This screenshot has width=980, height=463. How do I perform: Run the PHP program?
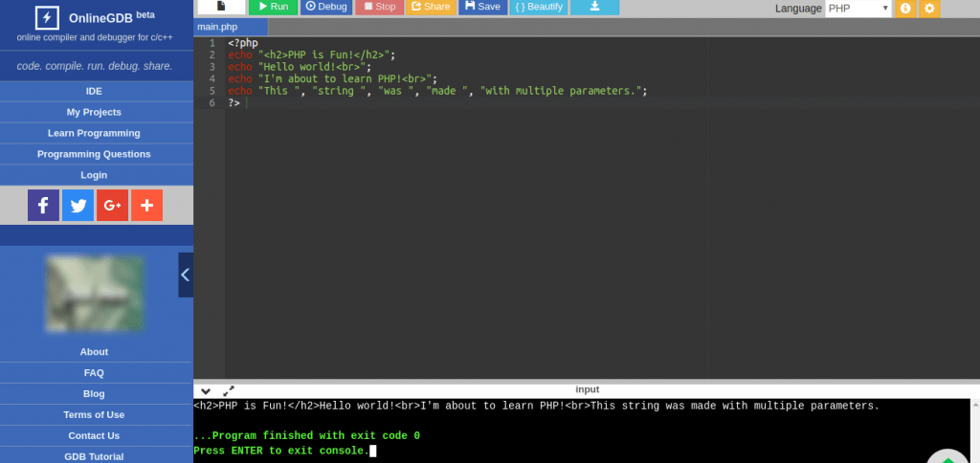273,7
